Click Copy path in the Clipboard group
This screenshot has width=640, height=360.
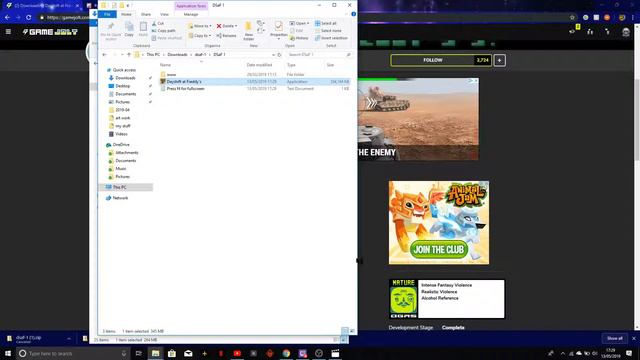[x=164, y=31]
